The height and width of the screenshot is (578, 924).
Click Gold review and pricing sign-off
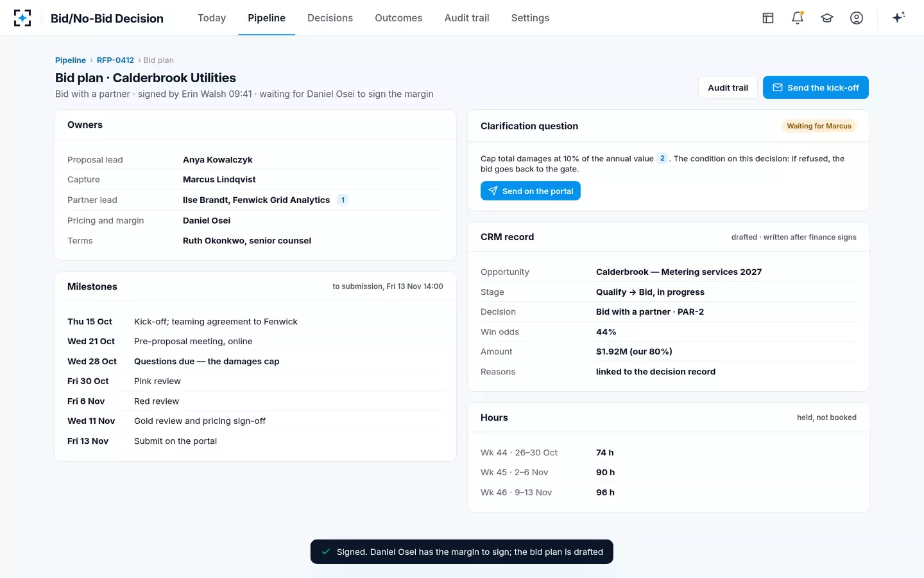(255, 421)
